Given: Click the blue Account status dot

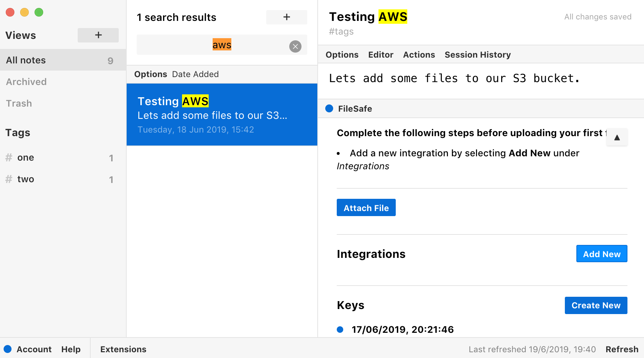Looking at the screenshot, I should (x=8, y=349).
